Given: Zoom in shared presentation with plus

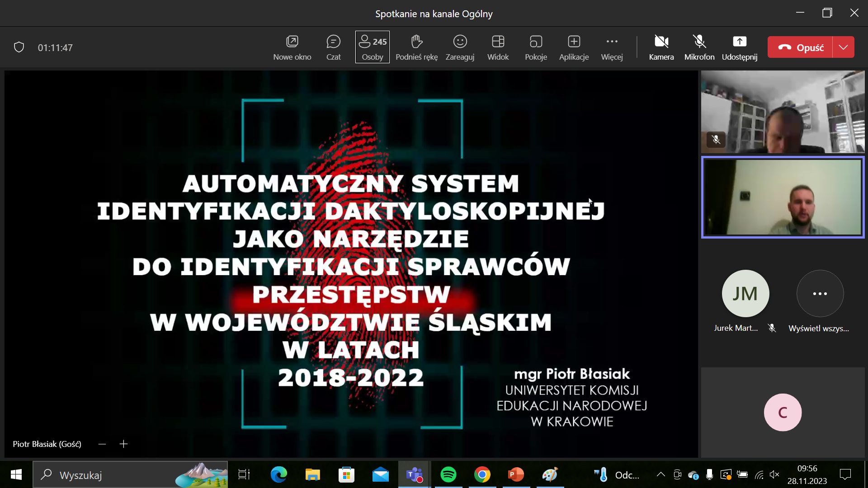Looking at the screenshot, I should [123, 444].
